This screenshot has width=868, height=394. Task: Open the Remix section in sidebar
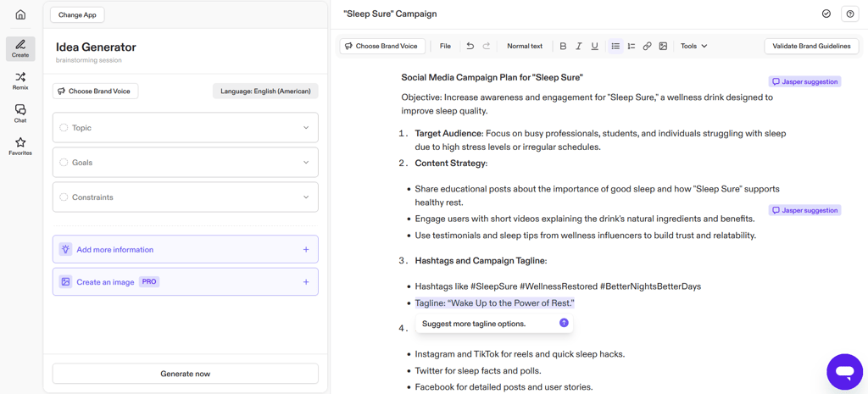click(20, 80)
